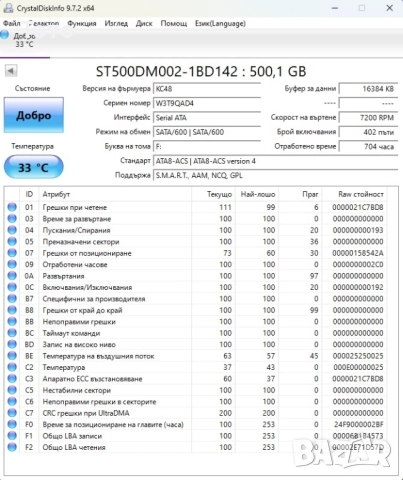The width and height of the screenshot is (403, 480).
Task: Click status icon for attribute C7
Action: 12,413
